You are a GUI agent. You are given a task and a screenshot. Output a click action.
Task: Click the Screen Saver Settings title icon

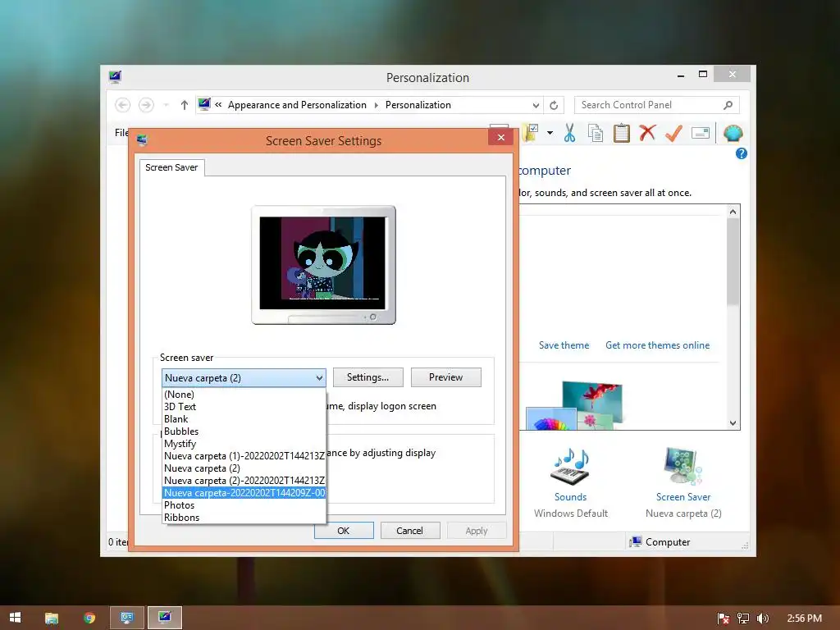point(142,140)
